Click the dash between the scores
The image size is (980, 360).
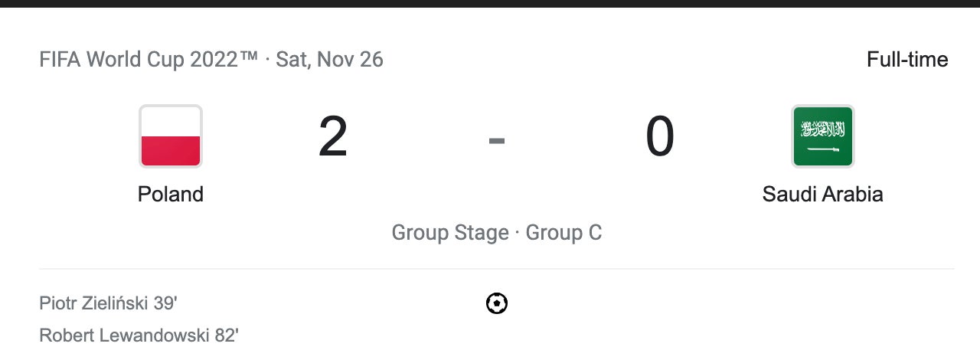point(497,140)
